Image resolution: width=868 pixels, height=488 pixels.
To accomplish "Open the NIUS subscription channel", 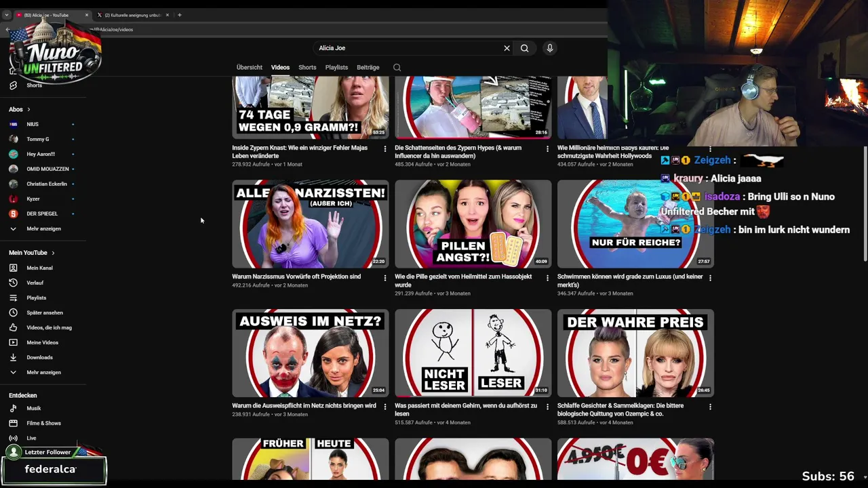I will click(33, 124).
